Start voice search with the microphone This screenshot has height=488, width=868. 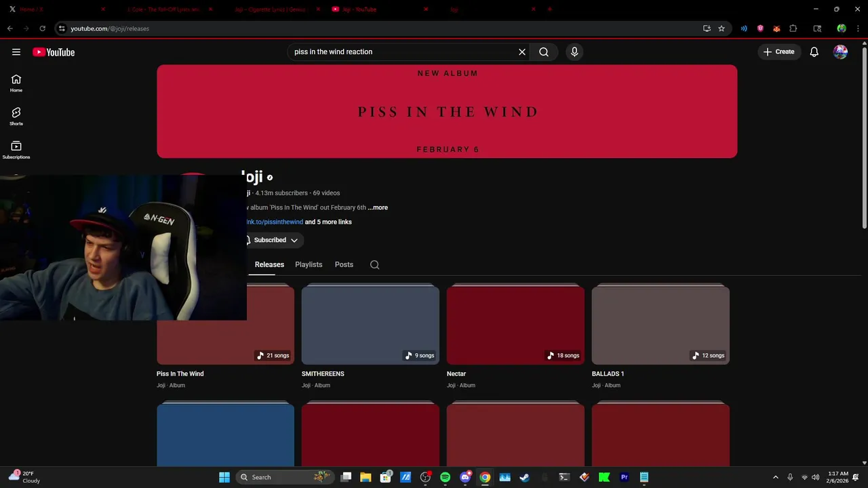(x=574, y=52)
